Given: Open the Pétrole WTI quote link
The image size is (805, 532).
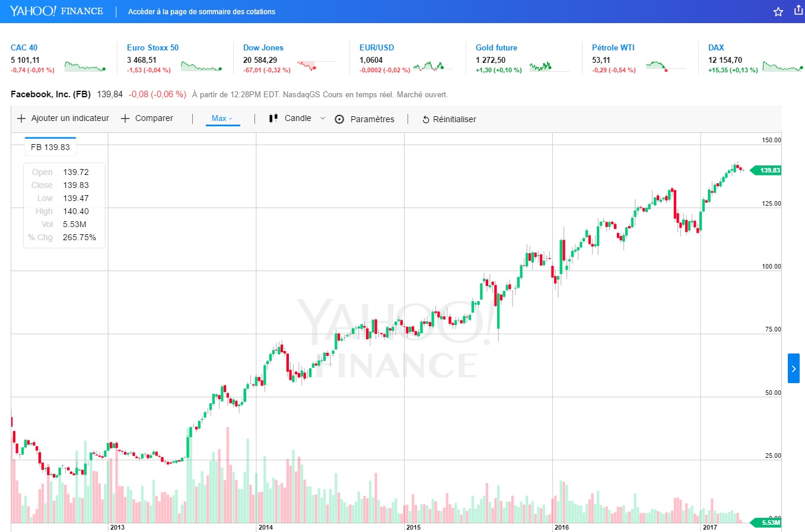Looking at the screenshot, I should coord(613,47).
